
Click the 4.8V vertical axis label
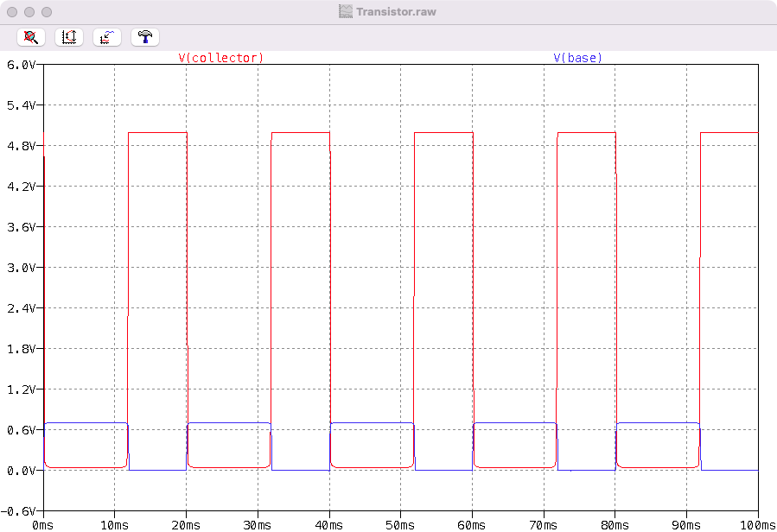point(21,146)
